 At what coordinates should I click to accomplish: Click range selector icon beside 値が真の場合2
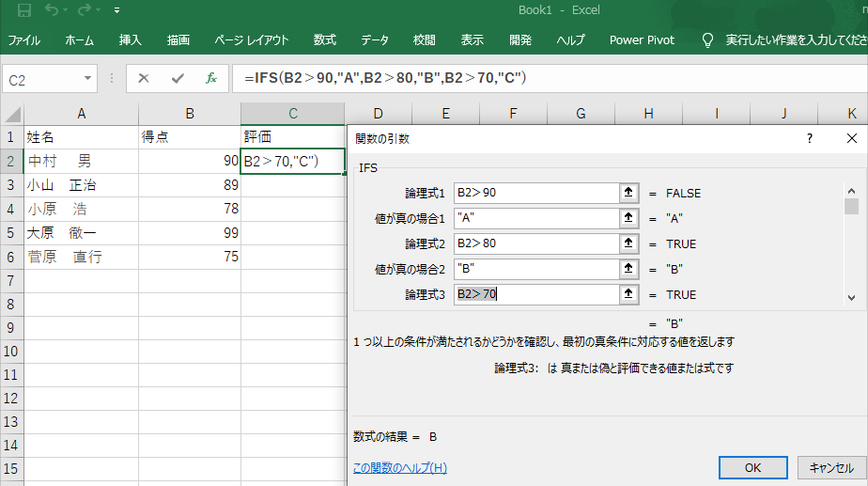point(628,270)
